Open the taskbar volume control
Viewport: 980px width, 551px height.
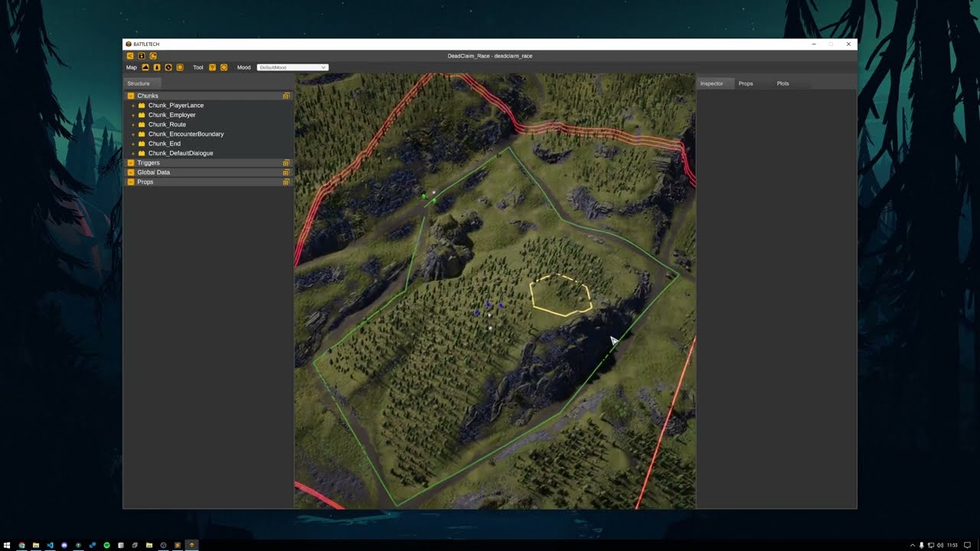point(940,545)
